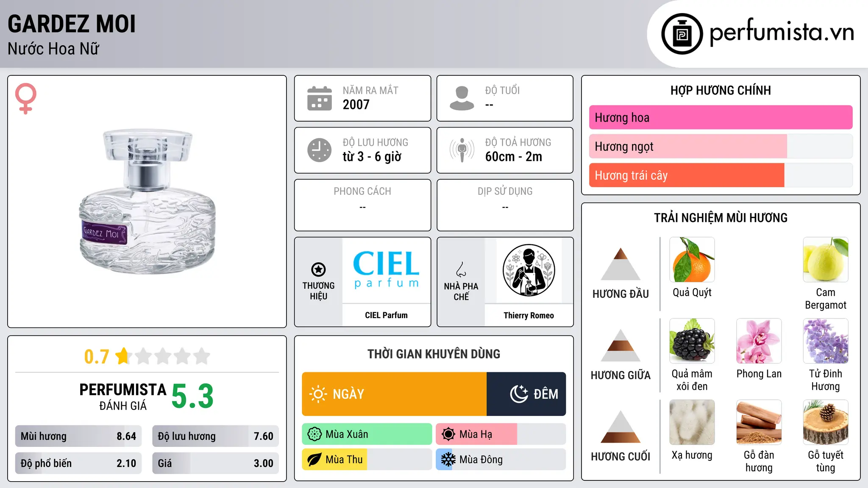Viewport: 868px width, 488px height.
Task: Select the middle note pyramid icon (Hương giữa)
Action: [x=620, y=345]
